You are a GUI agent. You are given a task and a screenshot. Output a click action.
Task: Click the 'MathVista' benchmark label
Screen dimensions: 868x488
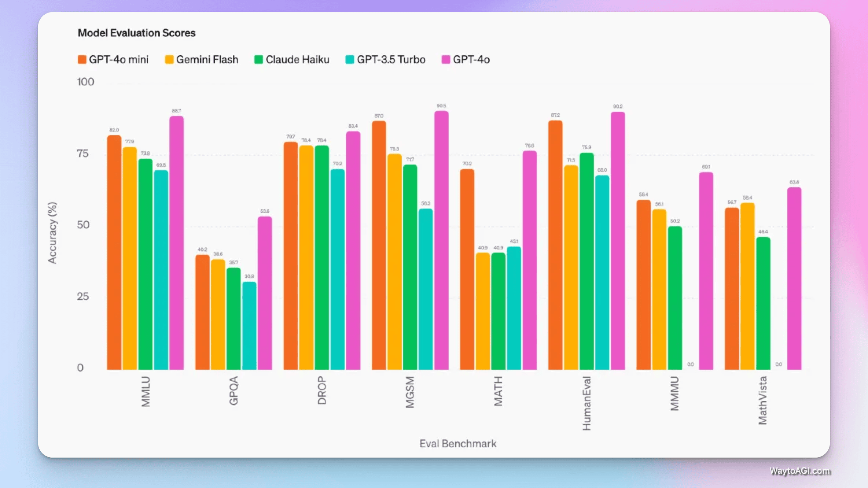tap(763, 400)
